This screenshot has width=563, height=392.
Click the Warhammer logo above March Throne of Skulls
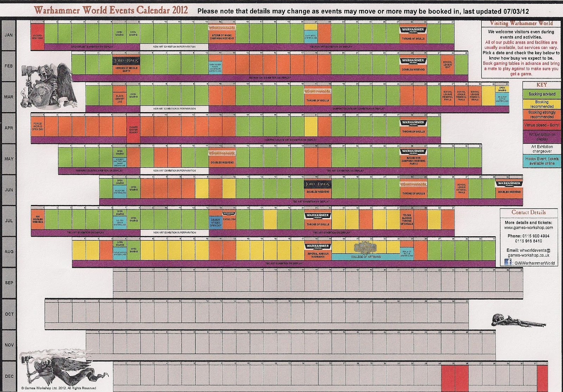(x=318, y=91)
